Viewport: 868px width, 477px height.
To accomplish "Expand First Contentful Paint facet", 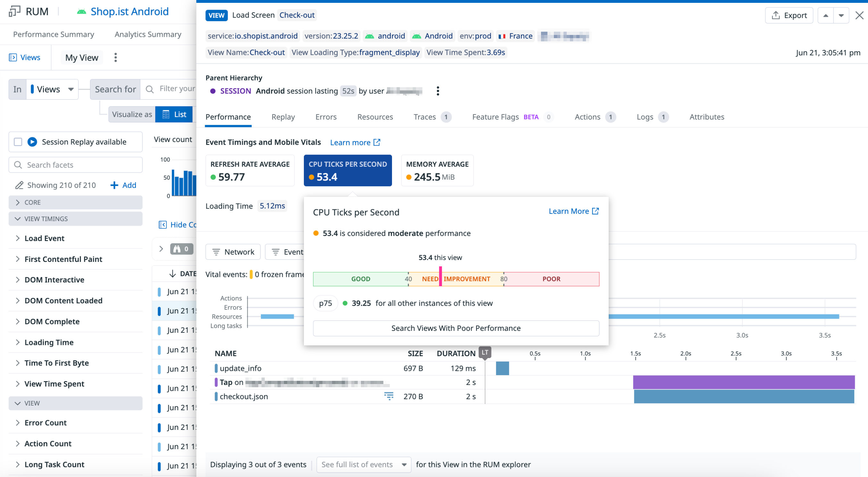I will click(x=75, y=259).
